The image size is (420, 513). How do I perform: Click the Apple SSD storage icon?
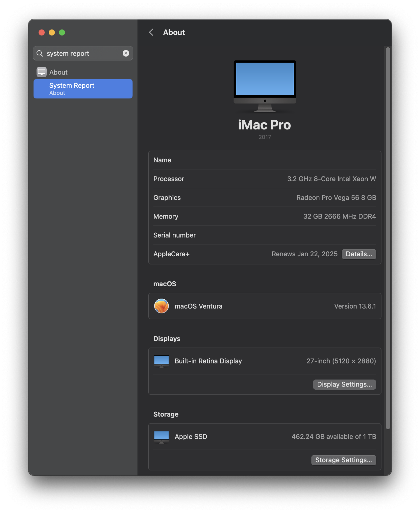[161, 437]
